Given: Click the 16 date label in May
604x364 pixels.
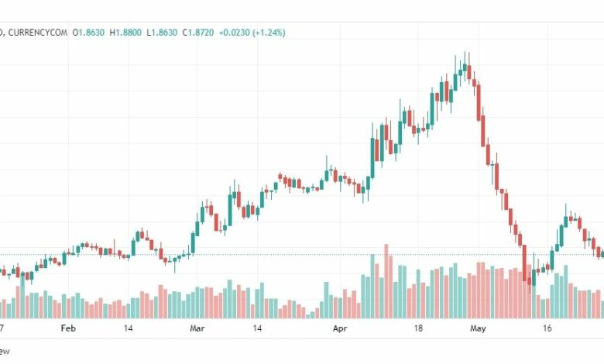Looking at the screenshot, I should (547, 328).
